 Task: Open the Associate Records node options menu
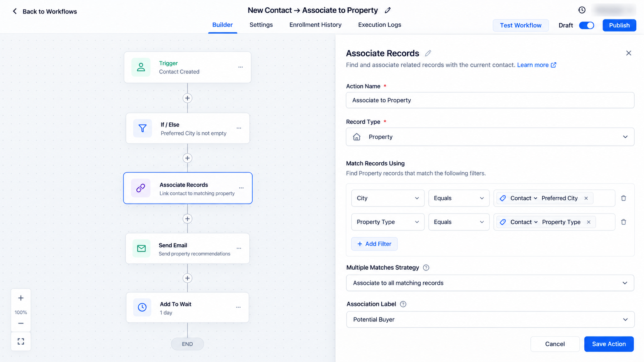241,188
